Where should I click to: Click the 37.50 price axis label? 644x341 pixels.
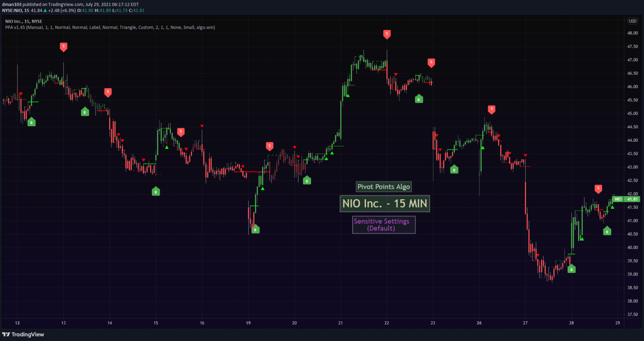[632, 315]
